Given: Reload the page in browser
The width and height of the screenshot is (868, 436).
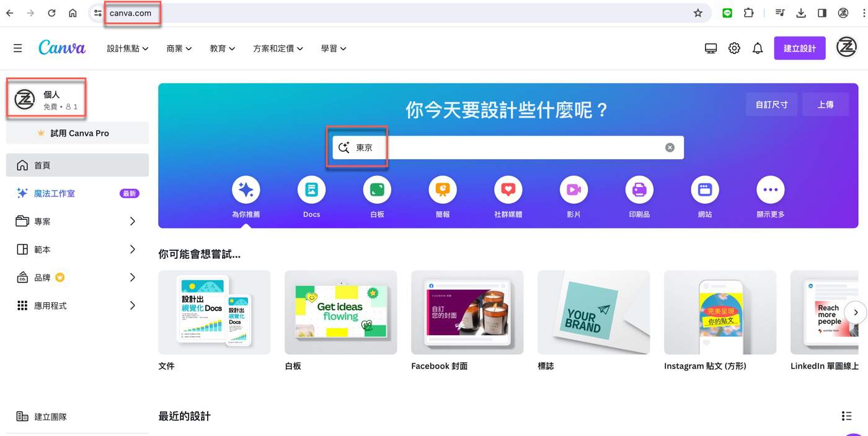Looking at the screenshot, I should point(51,13).
